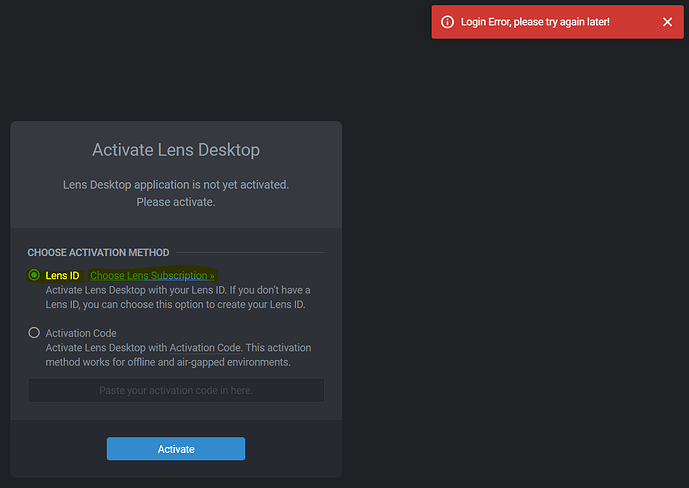Focus the 'Paste your activation code' input field
689x488 pixels.
tap(176, 390)
